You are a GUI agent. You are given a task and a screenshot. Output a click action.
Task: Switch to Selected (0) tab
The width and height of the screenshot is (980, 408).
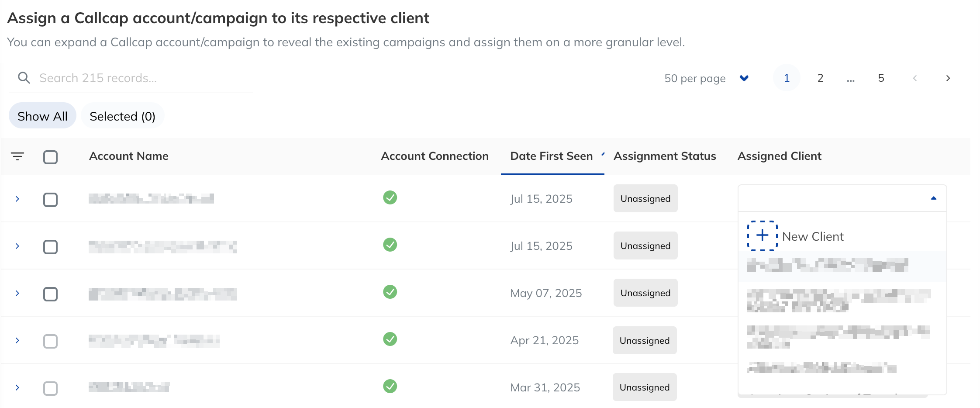click(122, 116)
